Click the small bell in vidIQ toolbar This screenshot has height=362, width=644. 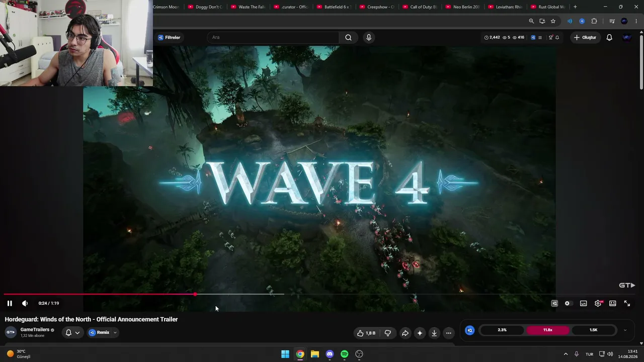click(x=557, y=37)
